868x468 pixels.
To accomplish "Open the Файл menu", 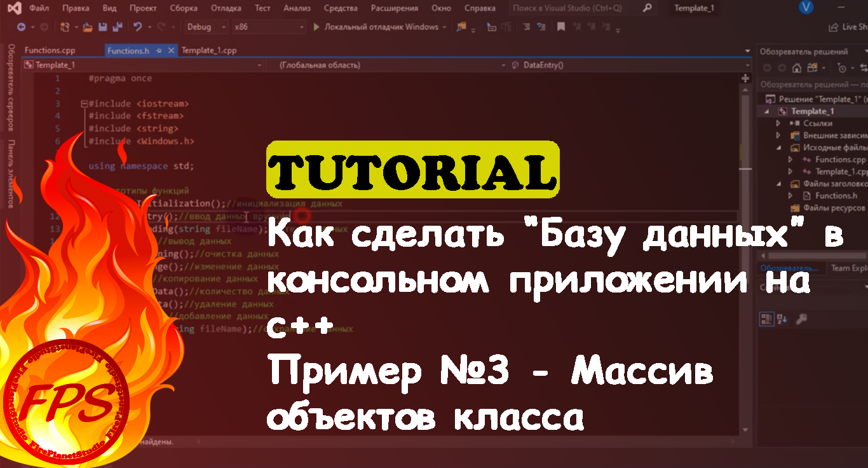I will 39,8.
